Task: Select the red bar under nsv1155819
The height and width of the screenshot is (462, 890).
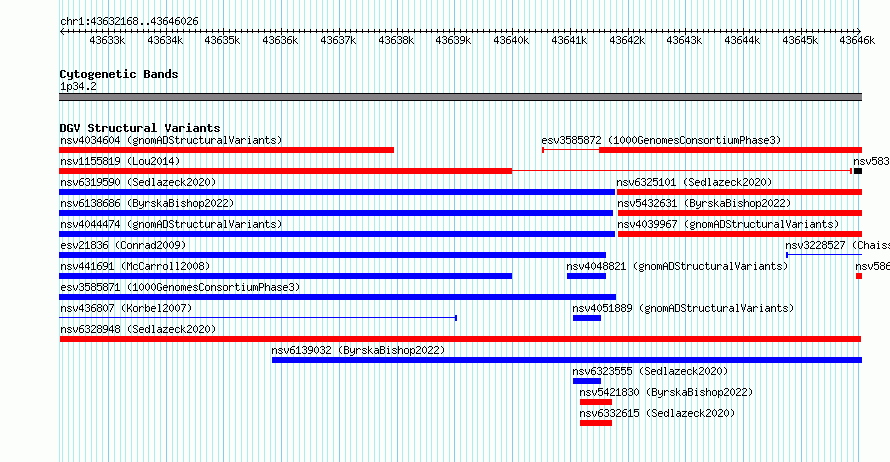Action: [286, 171]
